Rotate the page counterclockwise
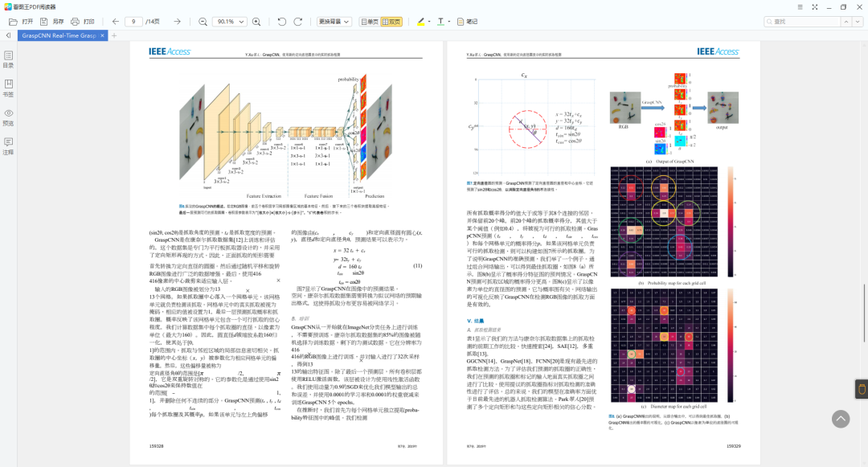 (281, 22)
